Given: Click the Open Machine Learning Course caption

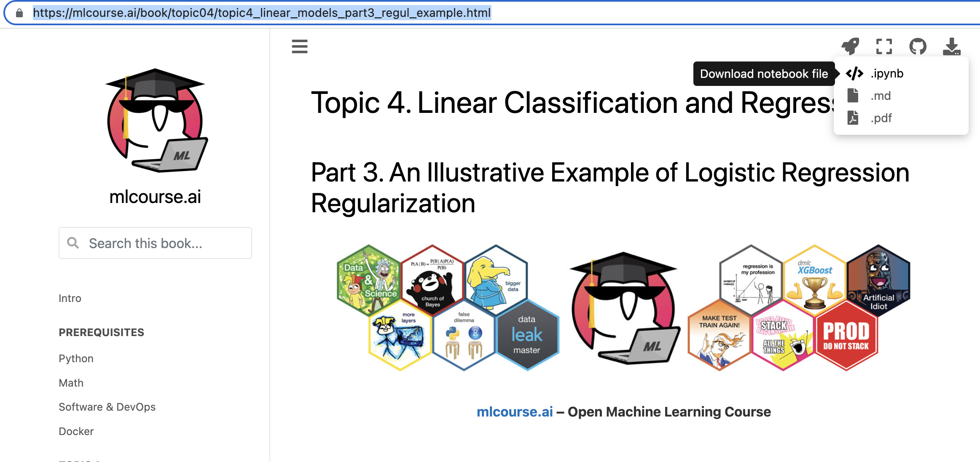Looking at the screenshot, I should click(x=669, y=411).
